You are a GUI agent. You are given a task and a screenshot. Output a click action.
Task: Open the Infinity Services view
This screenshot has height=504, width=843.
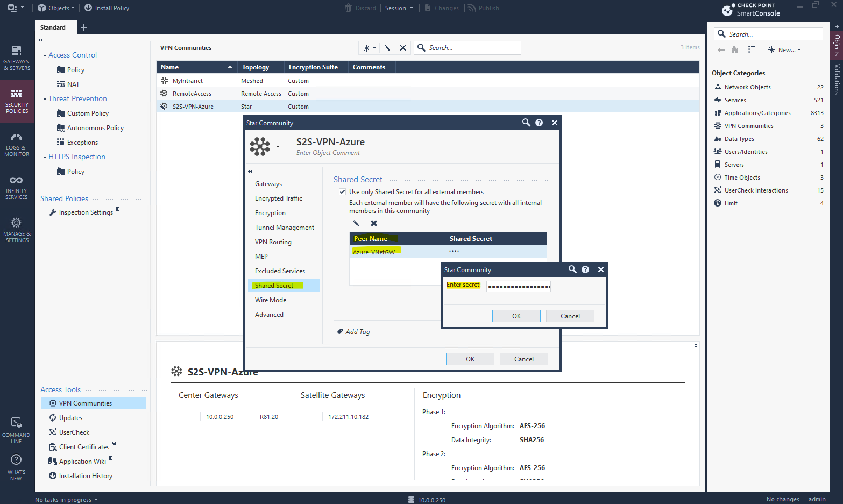point(17,187)
